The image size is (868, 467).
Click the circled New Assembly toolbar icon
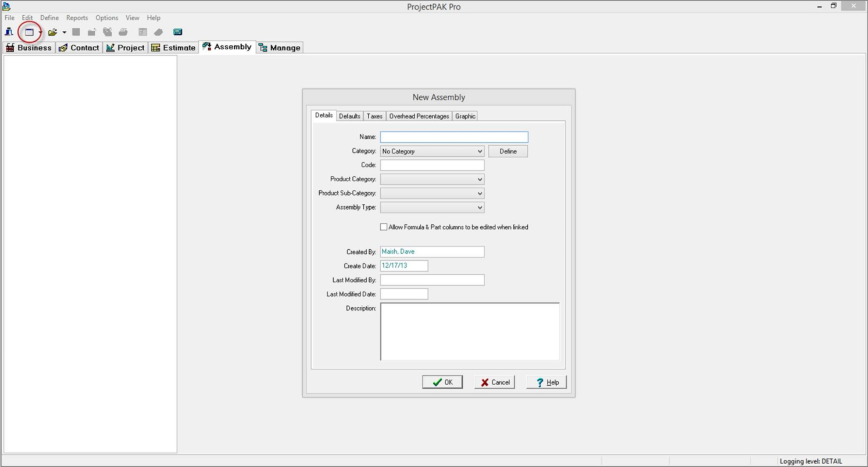30,32
